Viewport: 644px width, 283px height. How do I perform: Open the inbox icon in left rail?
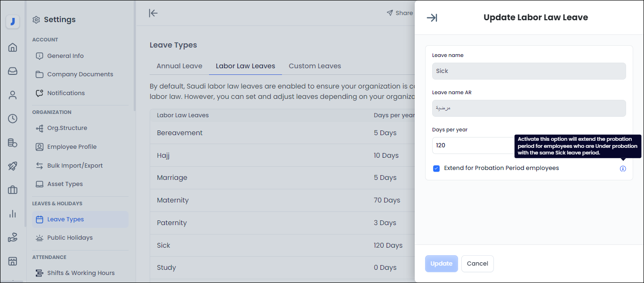tap(13, 71)
